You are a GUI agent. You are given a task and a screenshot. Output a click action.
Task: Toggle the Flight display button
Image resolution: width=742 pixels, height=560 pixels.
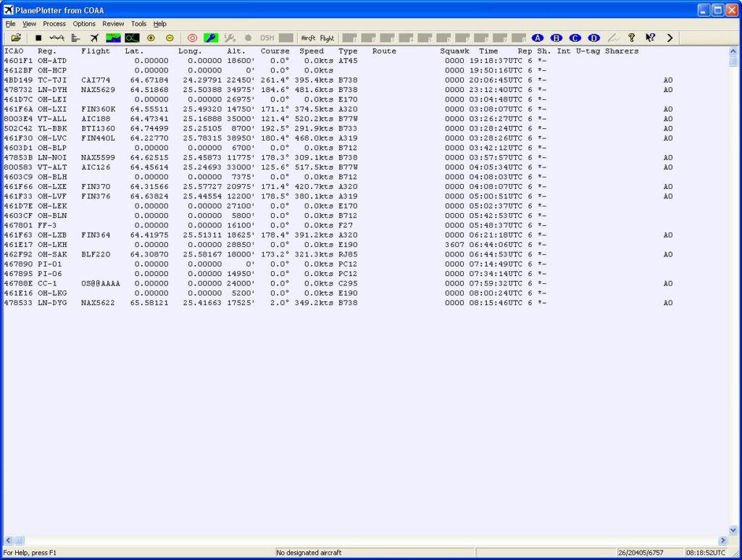[x=328, y=38]
